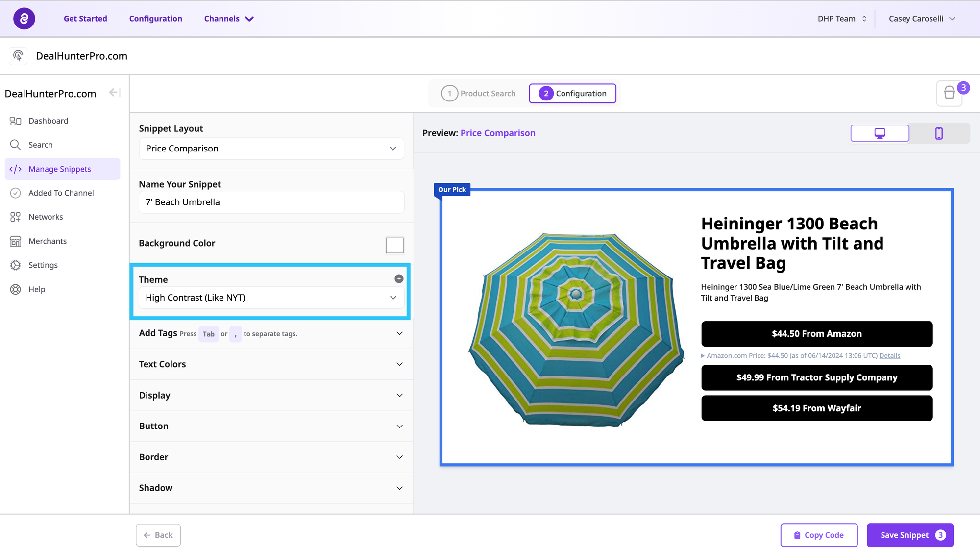Image resolution: width=980 pixels, height=552 pixels.
Task: Switch preview to desktop view
Action: click(880, 133)
